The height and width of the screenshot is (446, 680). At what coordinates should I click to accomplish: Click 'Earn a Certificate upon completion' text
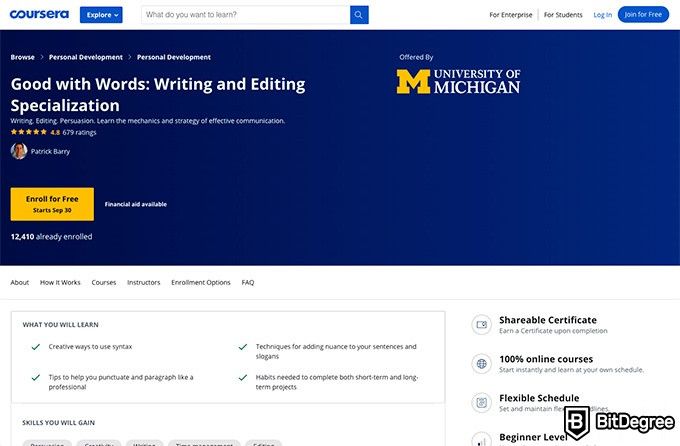coord(553,331)
